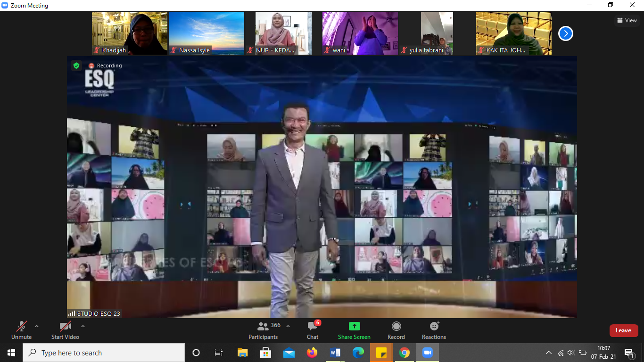Expand video options arrow beside Start Video
The image size is (644, 362).
(x=83, y=326)
